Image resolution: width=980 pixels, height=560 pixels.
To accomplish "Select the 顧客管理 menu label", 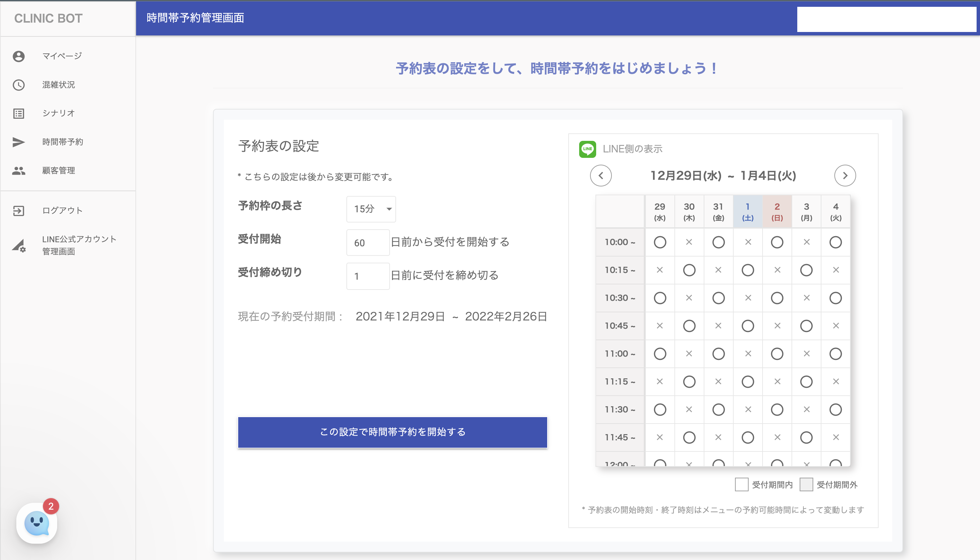I will point(59,170).
